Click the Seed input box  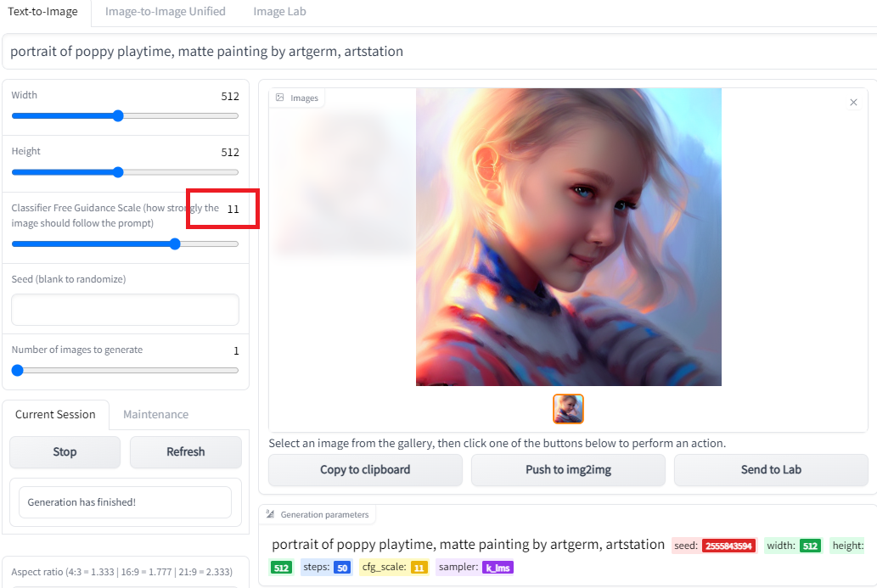(126, 310)
